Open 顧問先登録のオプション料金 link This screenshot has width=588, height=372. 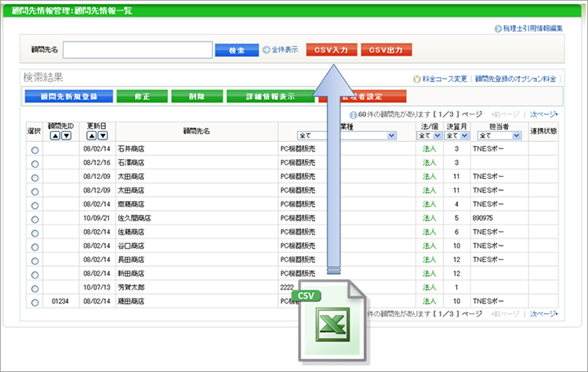[x=515, y=78]
